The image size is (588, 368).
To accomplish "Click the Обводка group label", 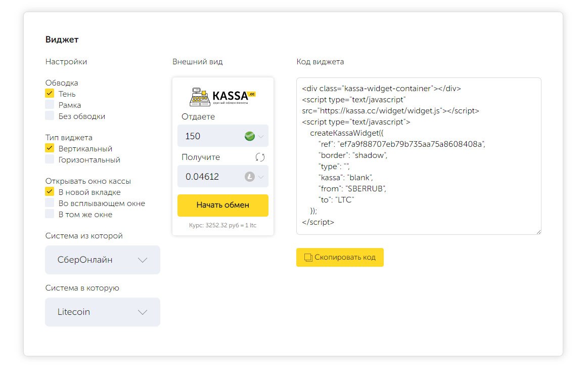I will tap(62, 83).
